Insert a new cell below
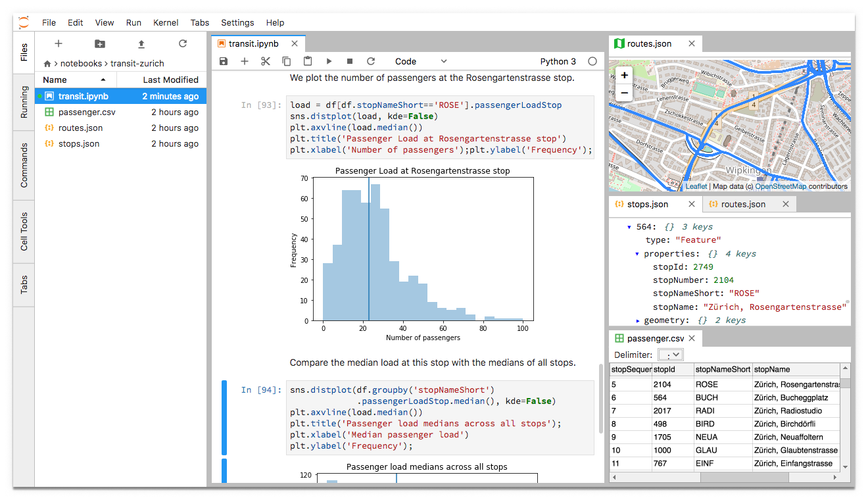 coord(244,61)
